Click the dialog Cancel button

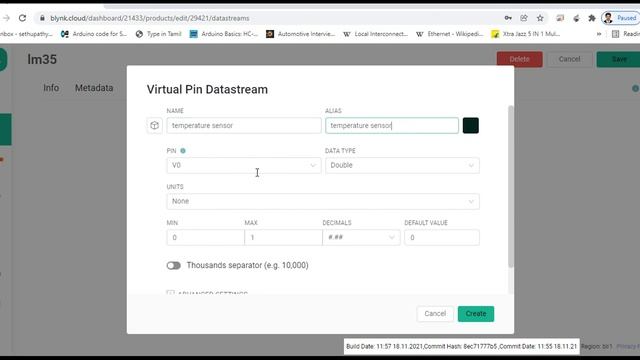click(435, 313)
